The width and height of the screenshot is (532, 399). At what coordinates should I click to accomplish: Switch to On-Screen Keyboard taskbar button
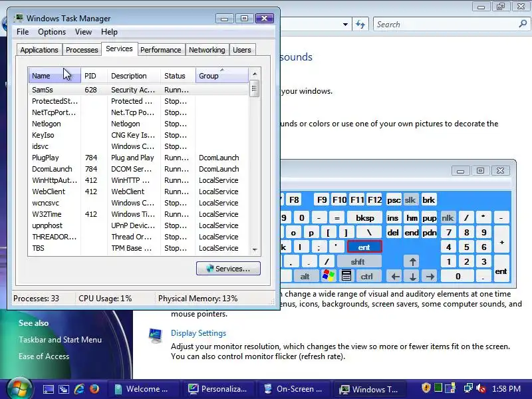[x=295, y=389]
